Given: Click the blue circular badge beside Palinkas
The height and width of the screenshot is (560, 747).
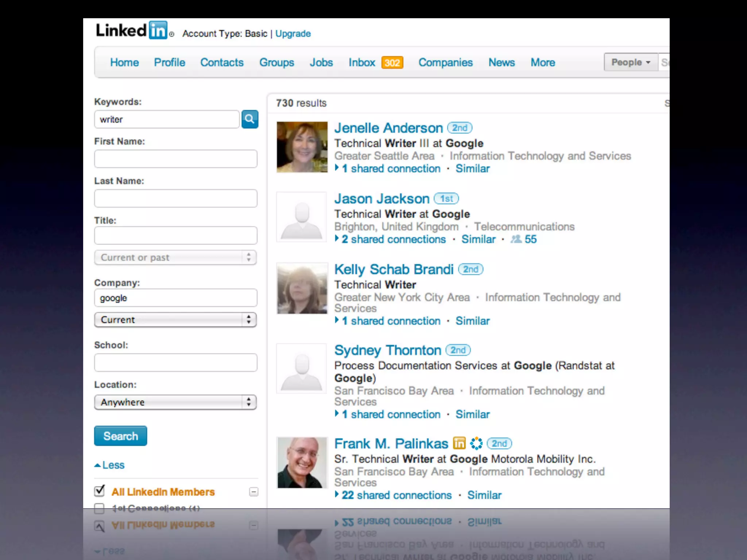Looking at the screenshot, I should (476, 443).
